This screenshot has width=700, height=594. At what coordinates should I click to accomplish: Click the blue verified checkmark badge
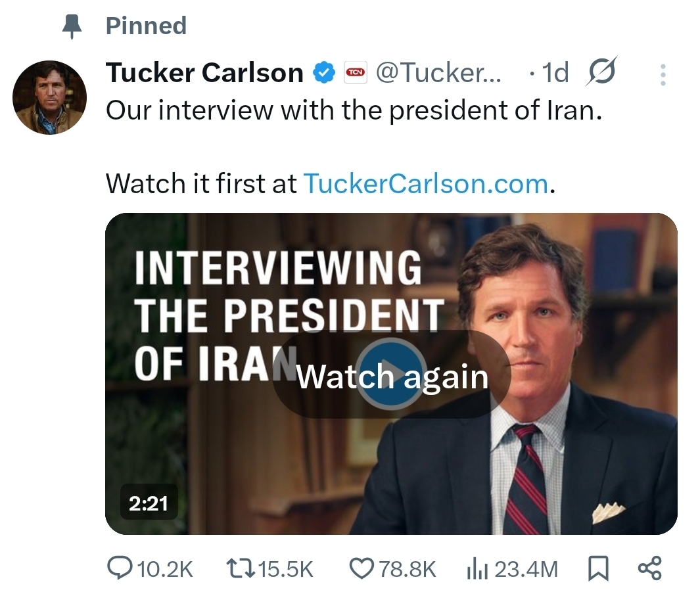323,72
